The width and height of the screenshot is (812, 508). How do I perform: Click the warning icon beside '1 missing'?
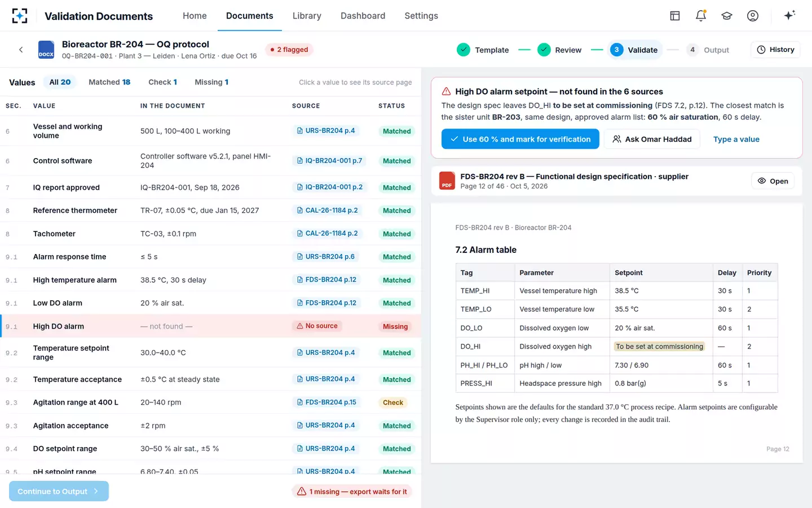[x=302, y=492]
